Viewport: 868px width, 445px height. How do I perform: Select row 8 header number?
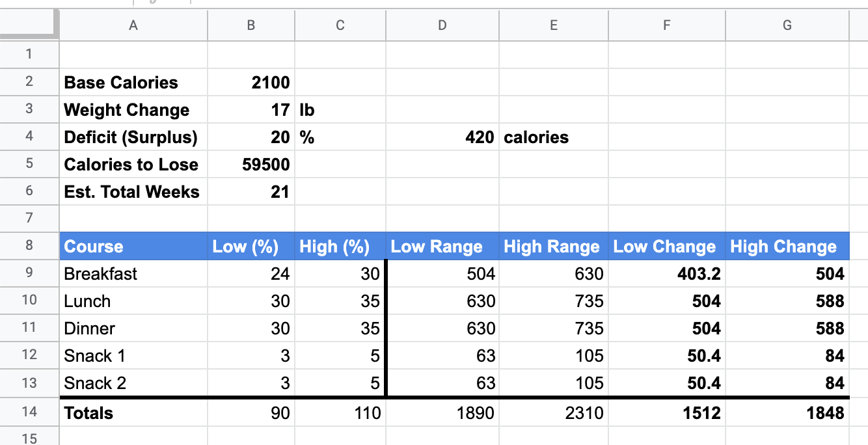coord(29,246)
